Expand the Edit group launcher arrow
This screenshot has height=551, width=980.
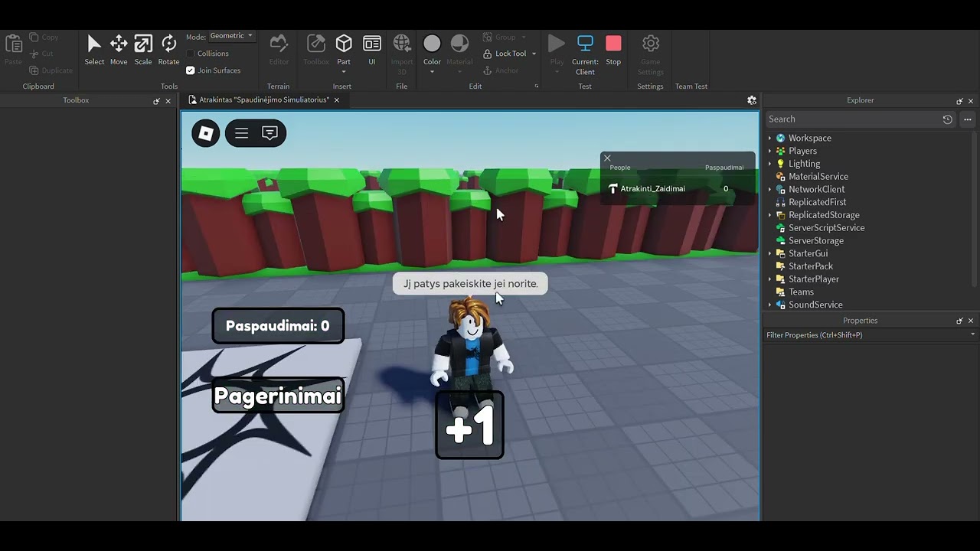536,86
